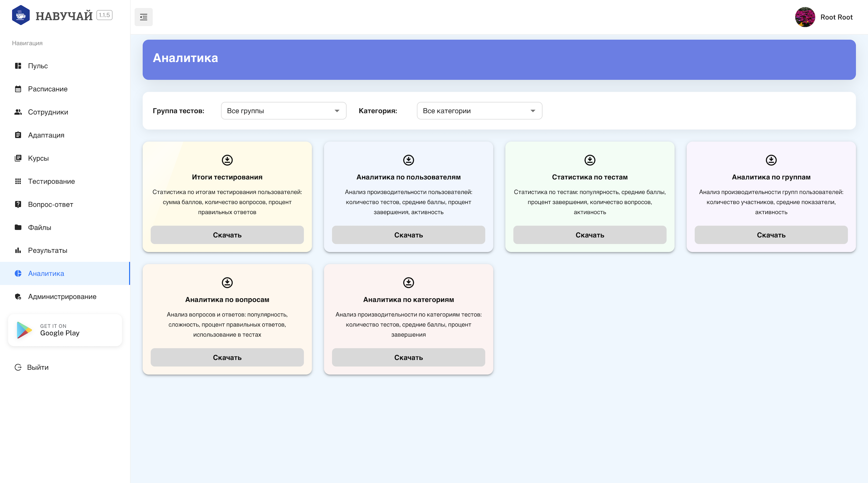Go to Расписание section
This screenshot has width=868, height=483.
tap(65, 89)
